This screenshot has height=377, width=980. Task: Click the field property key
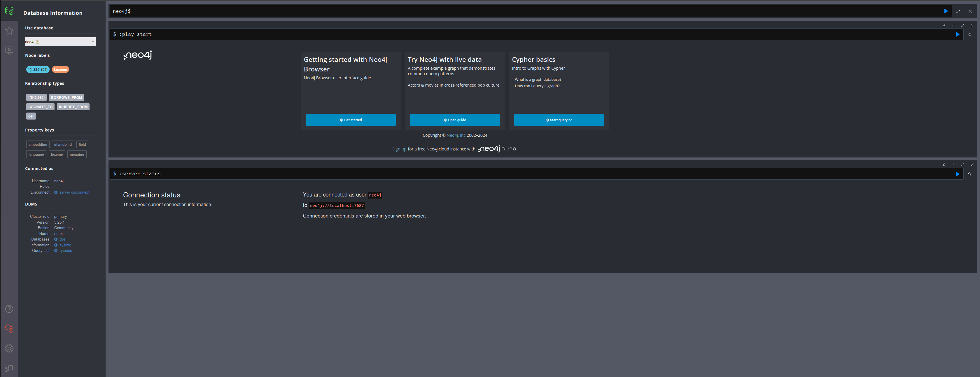pos(82,145)
